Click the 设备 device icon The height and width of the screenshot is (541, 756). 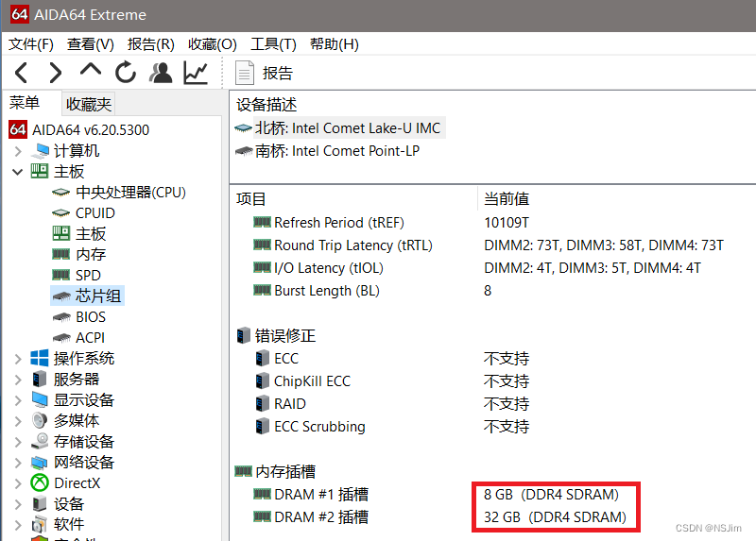tap(40, 504)
